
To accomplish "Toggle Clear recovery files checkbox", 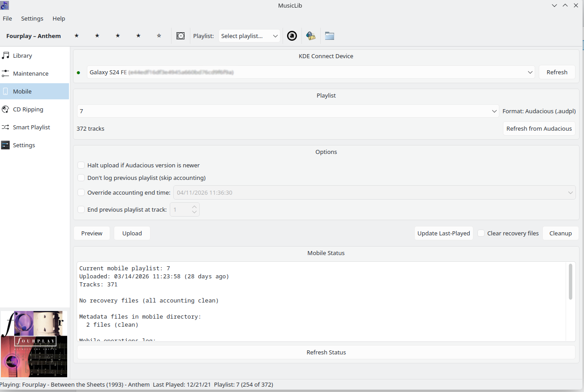I will 481,233.
